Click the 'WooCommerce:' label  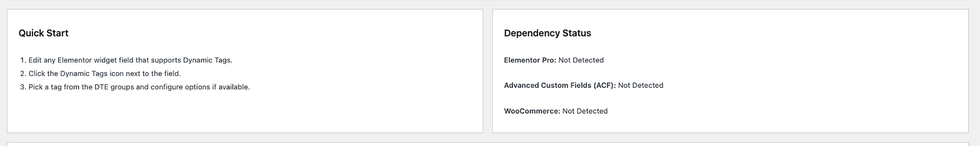pyautogui.click(x=532, y=111)
